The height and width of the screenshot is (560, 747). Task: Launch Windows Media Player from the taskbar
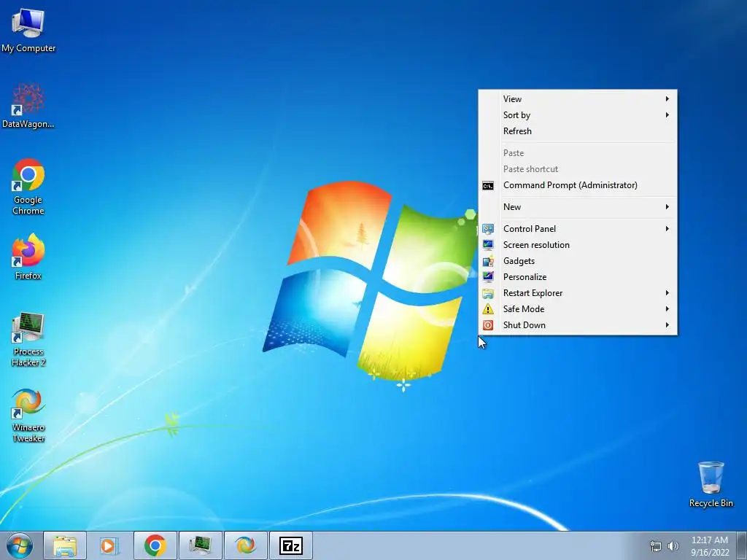coord(109,545)
